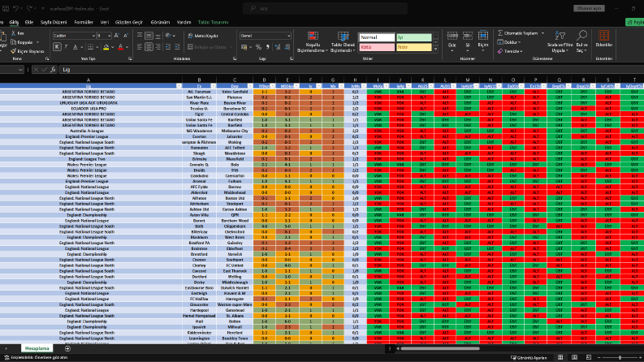Open Koşullu Biçimlendirme conditional formatting
The image size is (644, 362).
(x=313, y=42)
